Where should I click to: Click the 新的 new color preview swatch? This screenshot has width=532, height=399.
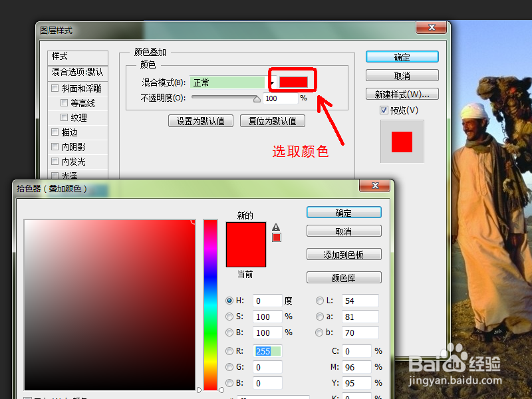click(x=246, y=233)
